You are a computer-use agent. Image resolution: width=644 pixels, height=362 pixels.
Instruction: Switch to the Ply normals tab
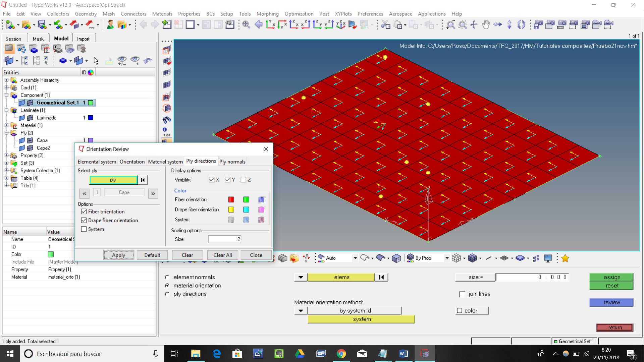[232, 161]
